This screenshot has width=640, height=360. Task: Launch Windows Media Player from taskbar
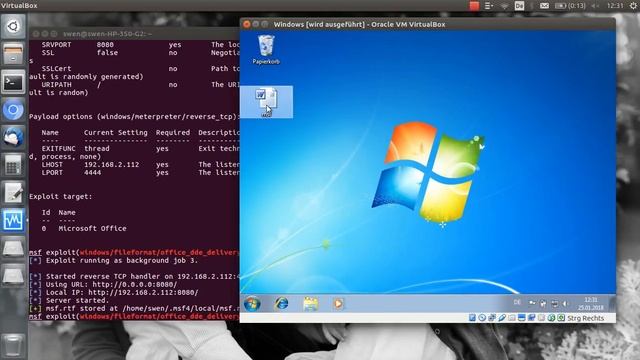[338, 304]
